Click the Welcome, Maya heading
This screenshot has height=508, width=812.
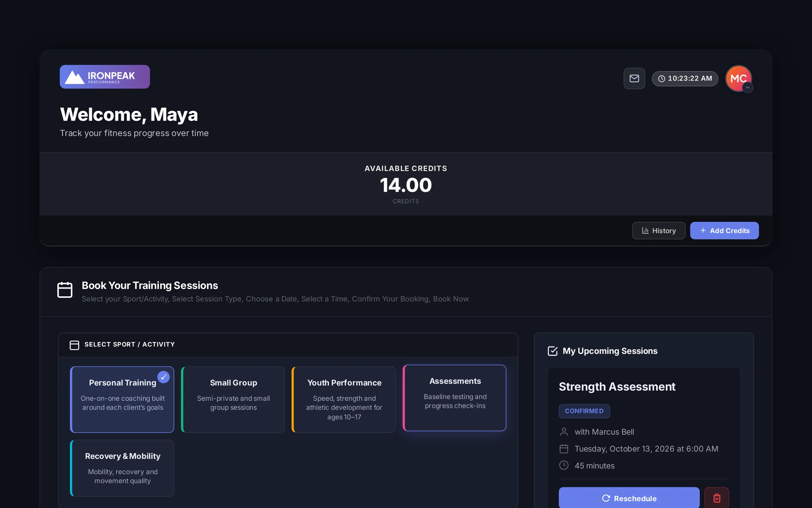(x=129, y=114)
